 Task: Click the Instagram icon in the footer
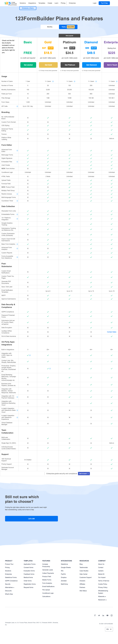112,615
